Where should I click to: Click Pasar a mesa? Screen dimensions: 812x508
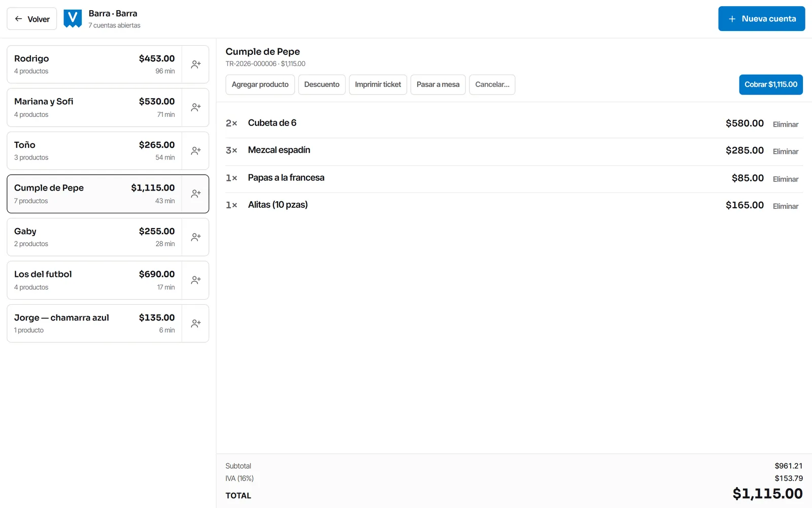tap(438, 85)
